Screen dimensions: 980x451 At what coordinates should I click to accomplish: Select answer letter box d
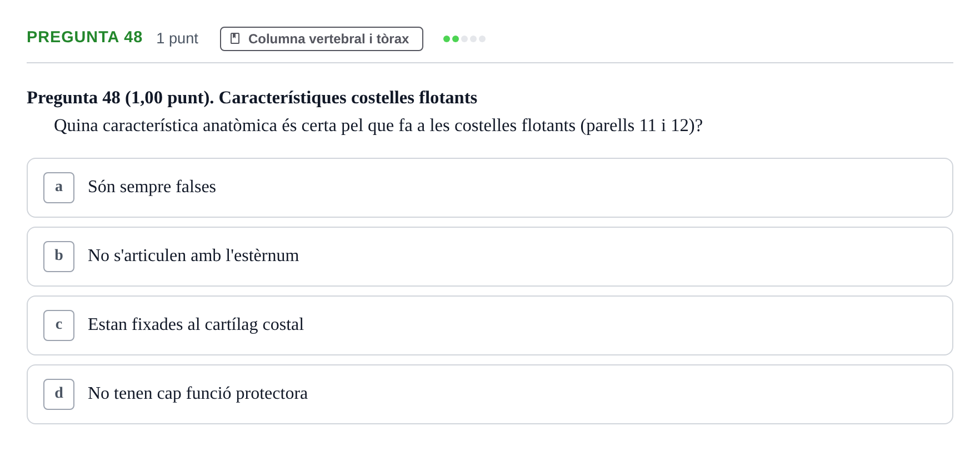tap(59, 394)
